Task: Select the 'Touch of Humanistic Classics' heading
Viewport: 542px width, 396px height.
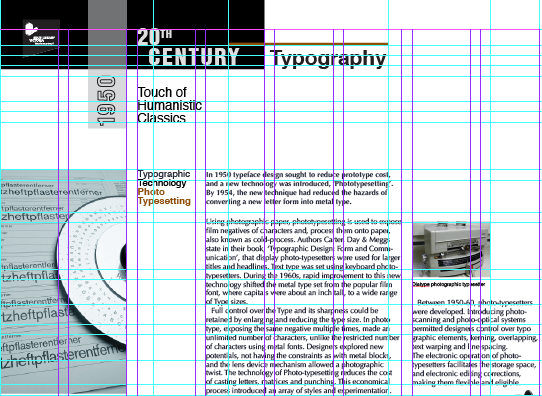Action: coord(169,104)
